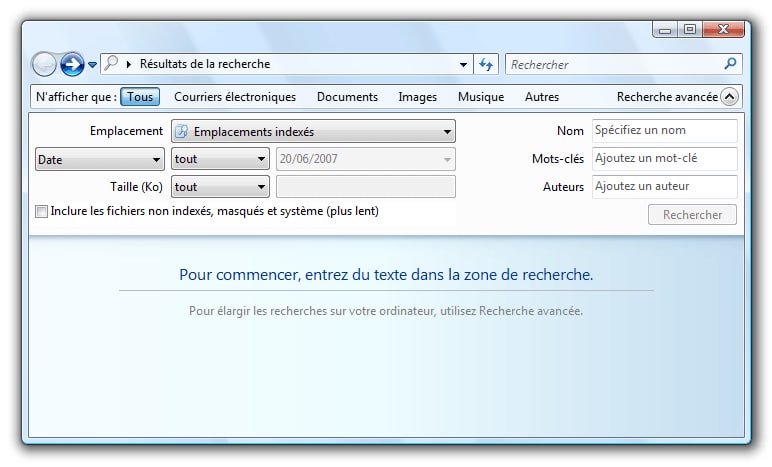Select the Tous filter
The image size is (772, 467).
pyautogui.click(x=140, y=97)
